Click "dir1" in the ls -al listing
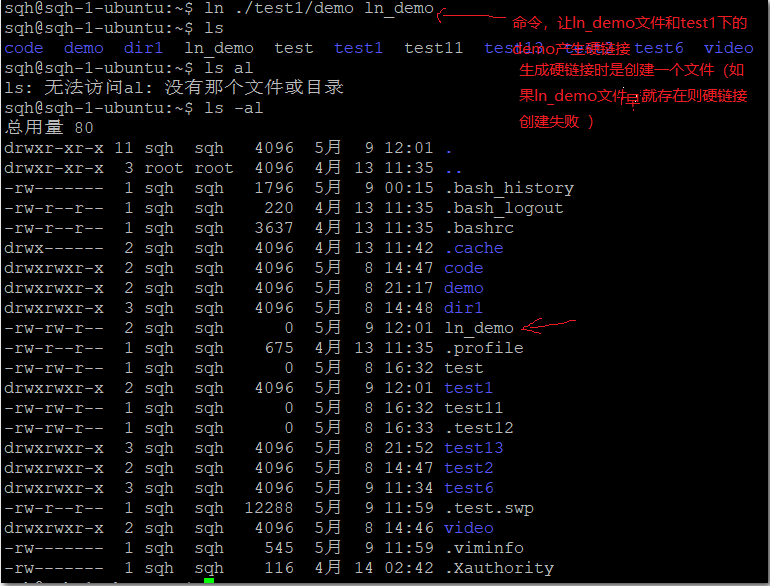Image resolution: width=770 pixels, height=586 pixels. [x=464, y=308]
